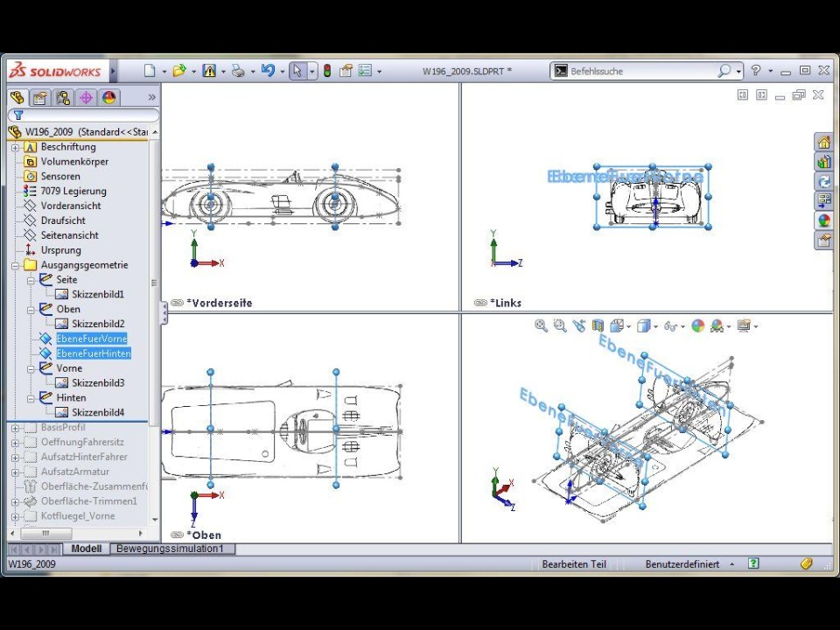Collapse the Ausgangsgeometrie folder
840x630 pixels.
point(15,265)
